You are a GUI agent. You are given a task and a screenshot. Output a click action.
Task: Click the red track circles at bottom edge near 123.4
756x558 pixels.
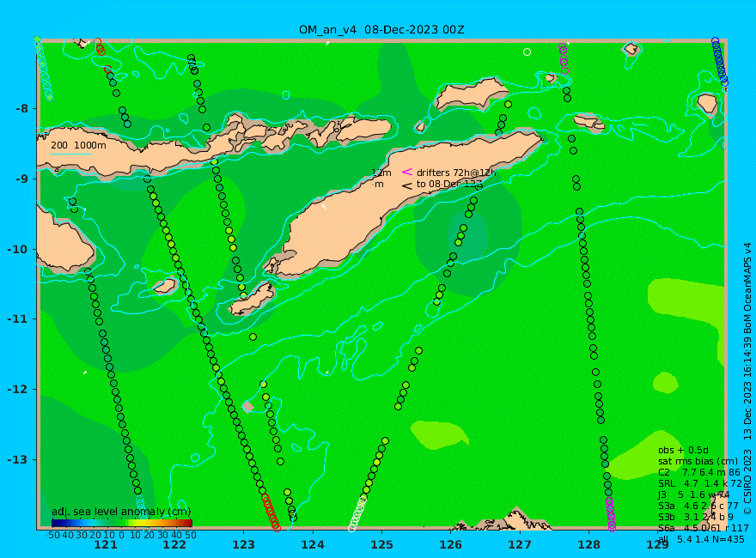point(271,513)
